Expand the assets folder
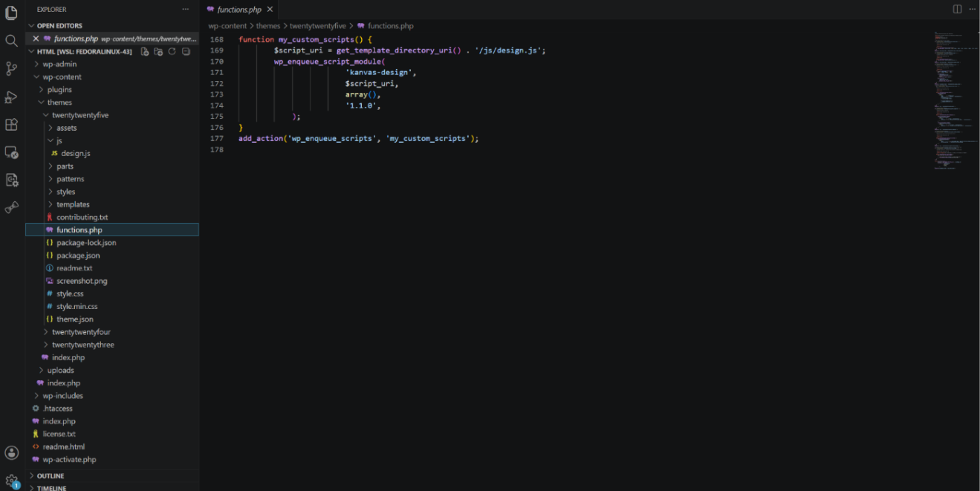 pos(112,128)
